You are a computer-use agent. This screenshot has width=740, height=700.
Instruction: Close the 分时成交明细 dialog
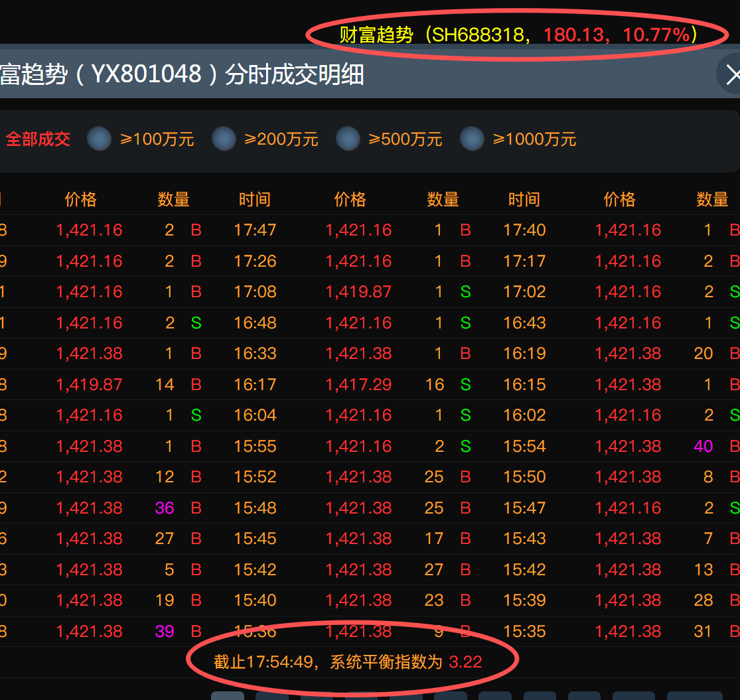731,74
